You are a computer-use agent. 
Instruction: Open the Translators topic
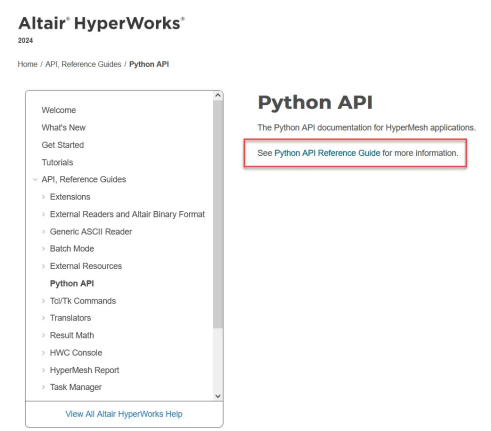click(x=70, y=318)
